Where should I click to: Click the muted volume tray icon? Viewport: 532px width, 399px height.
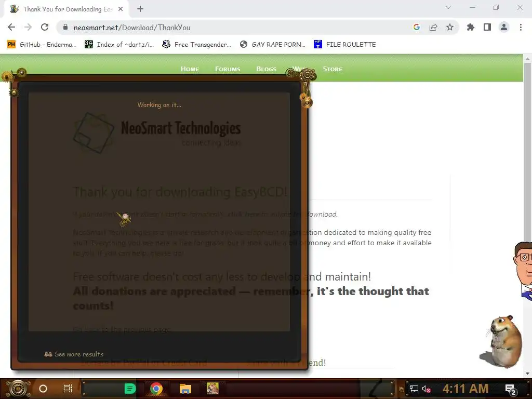(x=426, y=389)
